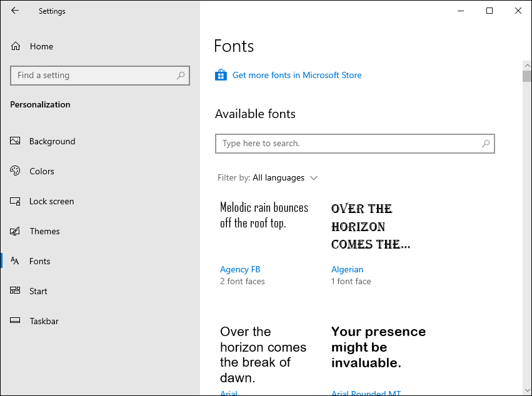
Task: Open the Agency FB font details
Action: click(x=240, y=269)
